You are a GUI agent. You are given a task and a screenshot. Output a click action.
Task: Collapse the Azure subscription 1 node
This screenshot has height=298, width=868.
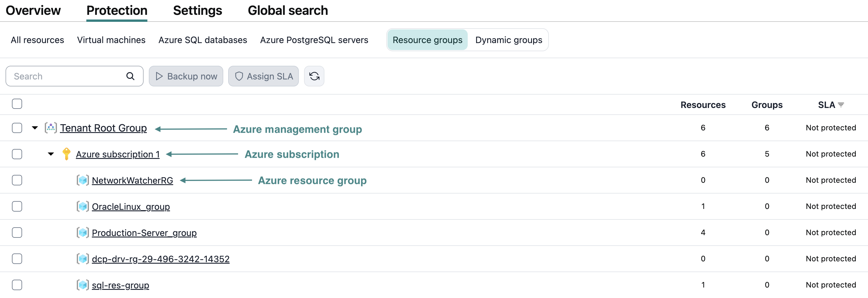(x=51, y=154)
